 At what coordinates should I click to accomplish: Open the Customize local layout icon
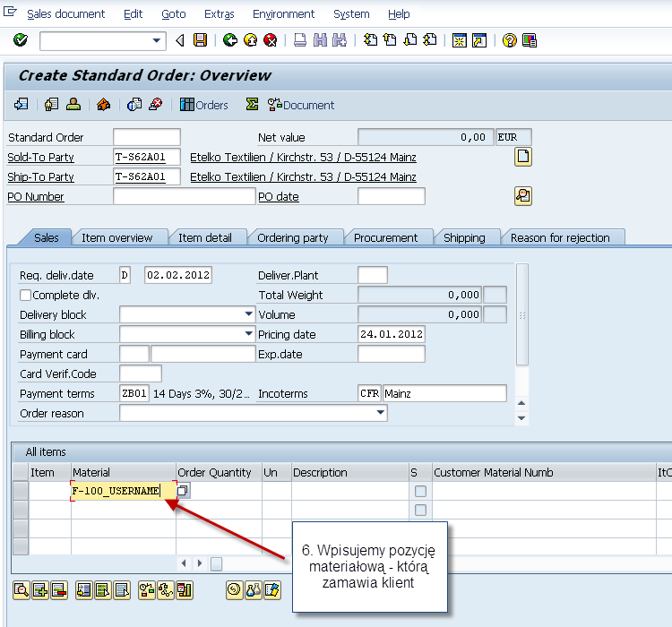click(x=530, y=40)
